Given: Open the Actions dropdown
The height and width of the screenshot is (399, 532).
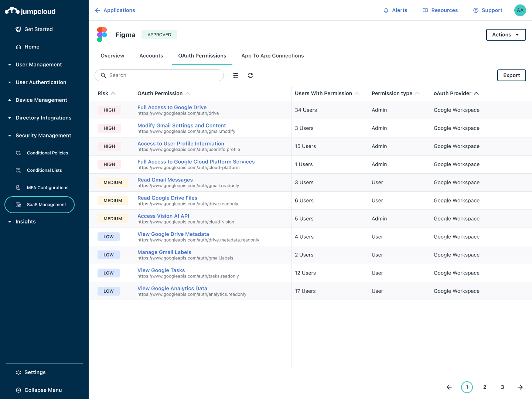Looking at the screenshot, I should (506, 34).
